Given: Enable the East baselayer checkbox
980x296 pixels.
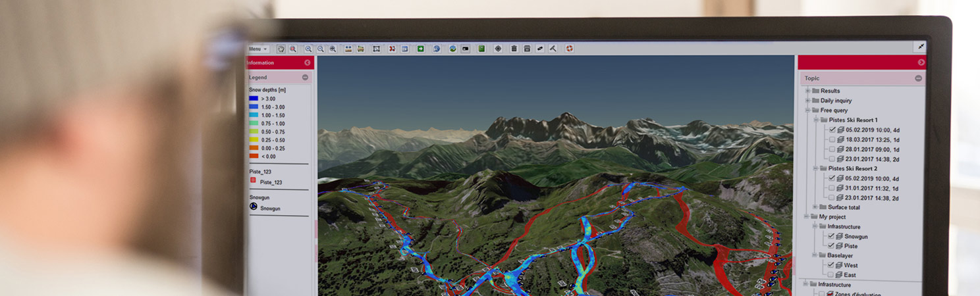Looking at the screenshot, I should tap(831, 275).
